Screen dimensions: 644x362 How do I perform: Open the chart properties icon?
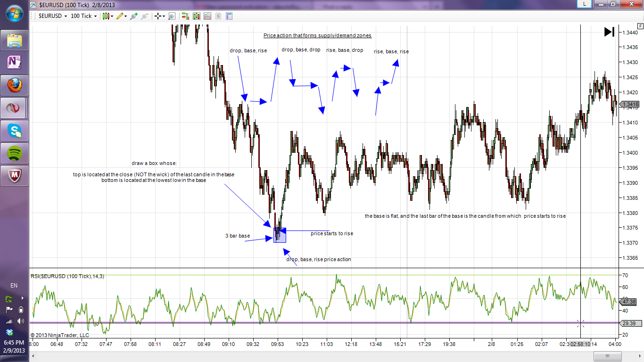tap(229, 16)
